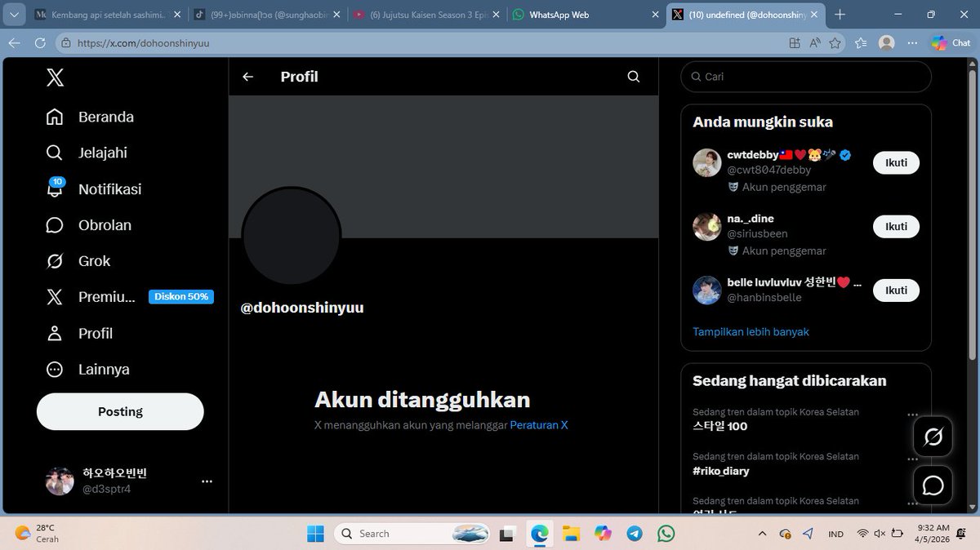Click @sirlusbeen handle text
Screen dimensions: 980x550
[757, 233]
